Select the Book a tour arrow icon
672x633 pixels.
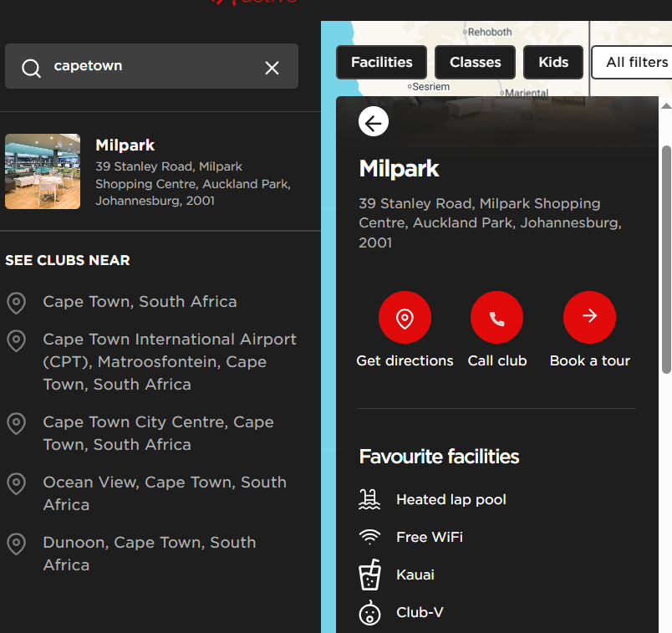589,318
